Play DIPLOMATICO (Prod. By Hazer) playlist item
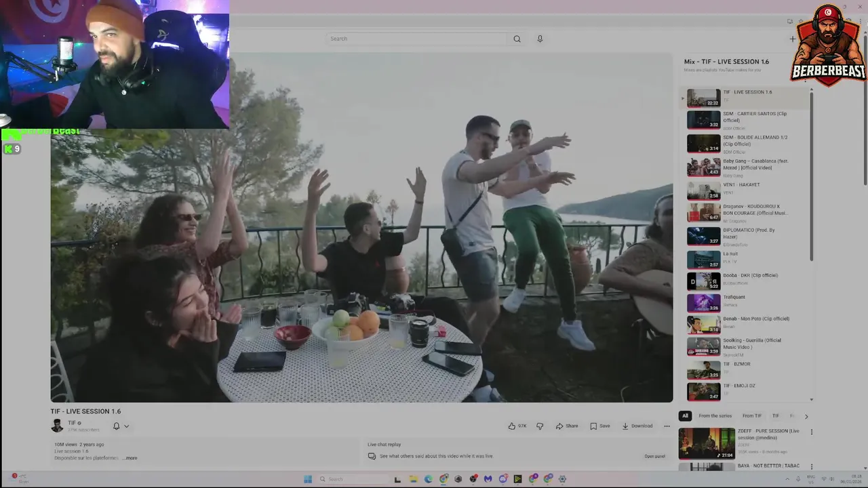The width and height of the screenshot is (868, 488). (x=746, y=236)
